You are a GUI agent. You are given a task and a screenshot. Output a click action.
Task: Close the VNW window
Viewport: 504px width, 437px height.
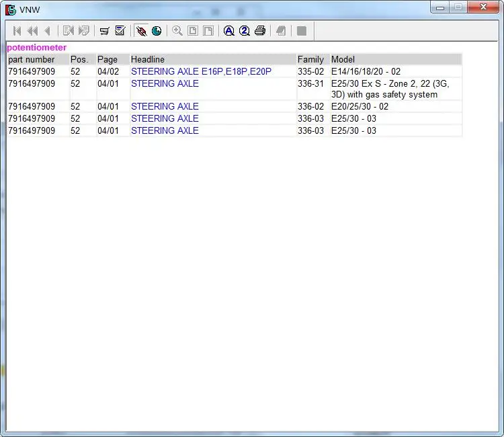pyautogui.click(x=483, y=7)
